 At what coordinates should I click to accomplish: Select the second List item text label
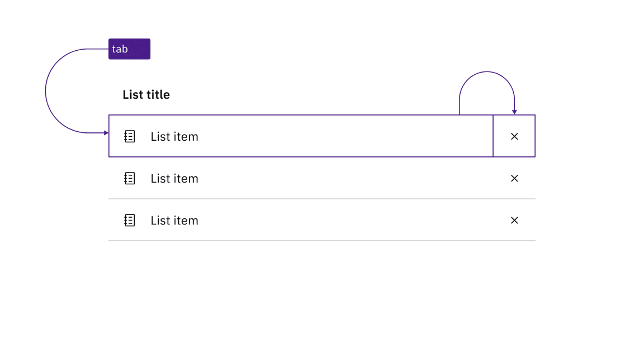coord(174,178)
